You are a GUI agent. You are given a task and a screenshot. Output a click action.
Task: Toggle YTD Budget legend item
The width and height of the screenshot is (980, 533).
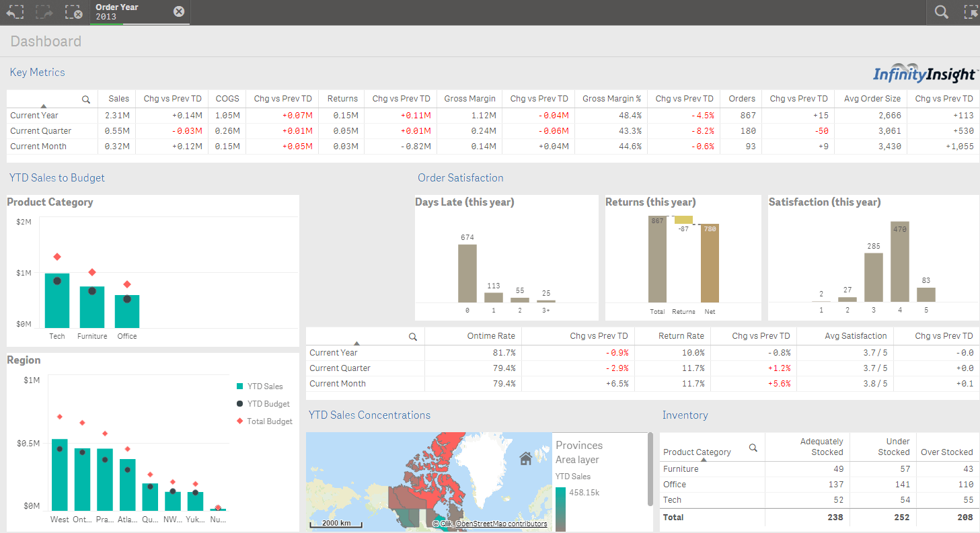[263, 404]
